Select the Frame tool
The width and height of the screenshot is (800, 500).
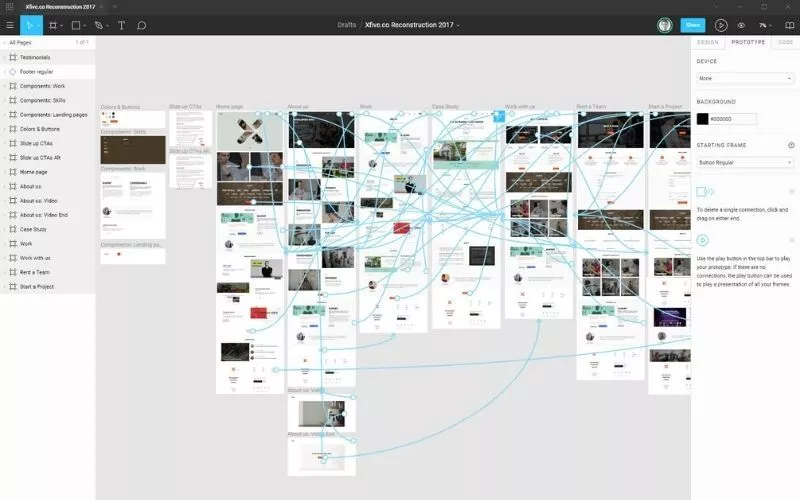click(52, 25)
